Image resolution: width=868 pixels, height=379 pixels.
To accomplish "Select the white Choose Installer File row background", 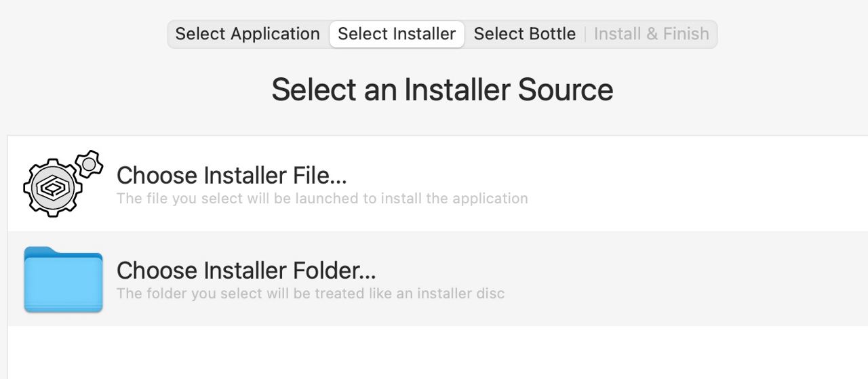I will coord(437,184).
